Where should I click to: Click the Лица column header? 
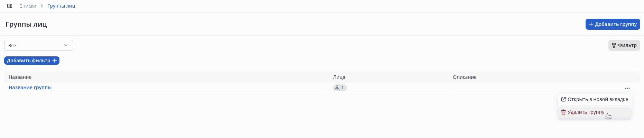(x=339, y=77)
